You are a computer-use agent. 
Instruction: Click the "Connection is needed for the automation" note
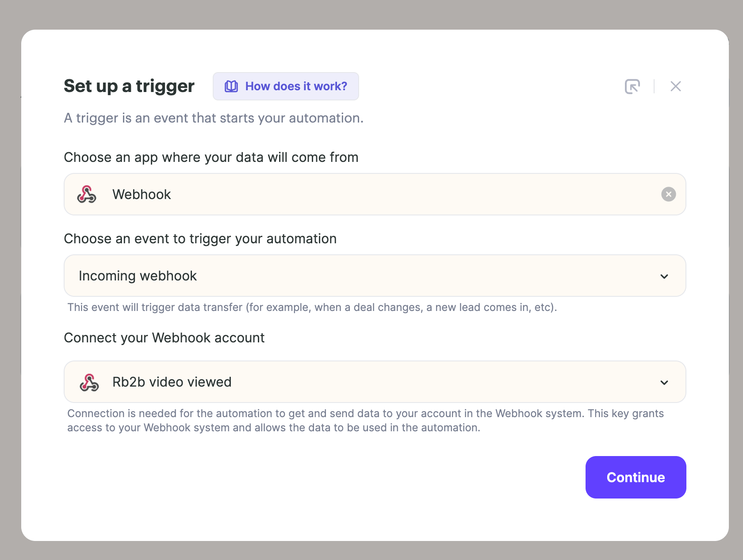[365, 421]
